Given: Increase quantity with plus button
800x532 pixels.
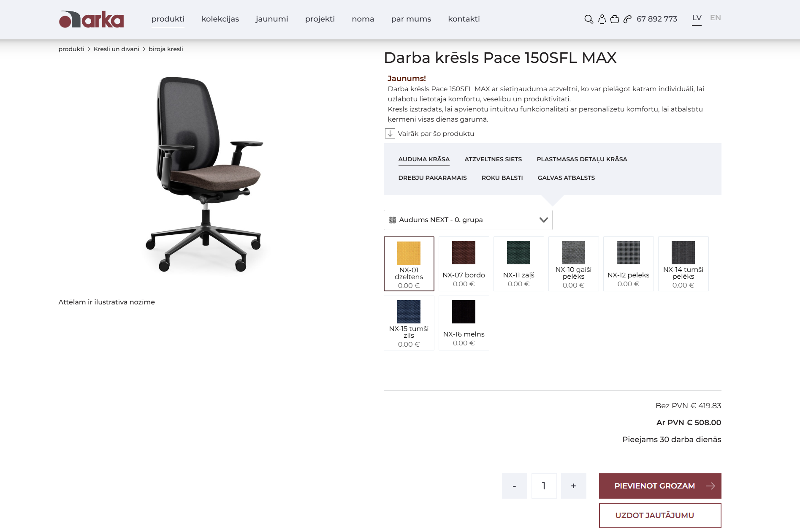Looking at the screenshot, I should pyautogui.click(x=573, y=486).
